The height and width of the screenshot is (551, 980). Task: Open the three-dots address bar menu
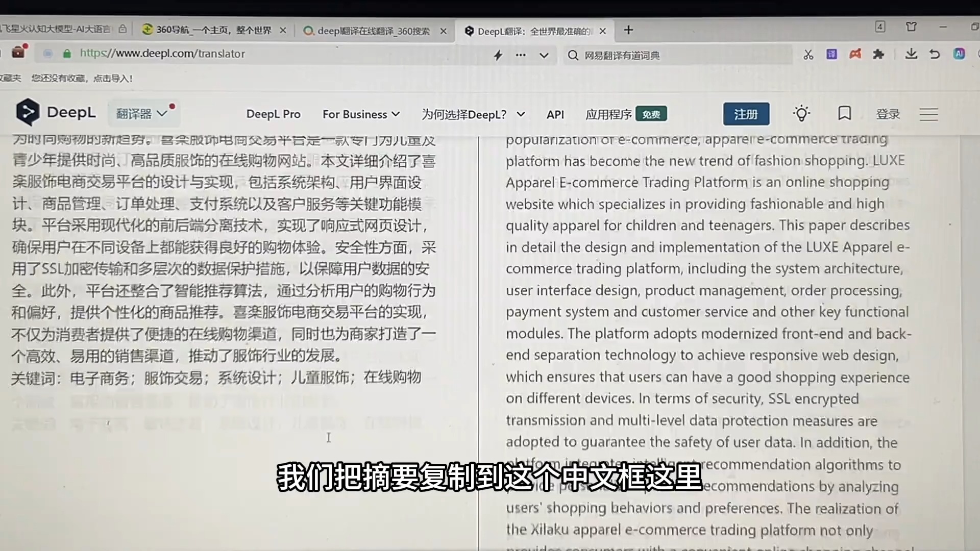click(x=521, y=55)
